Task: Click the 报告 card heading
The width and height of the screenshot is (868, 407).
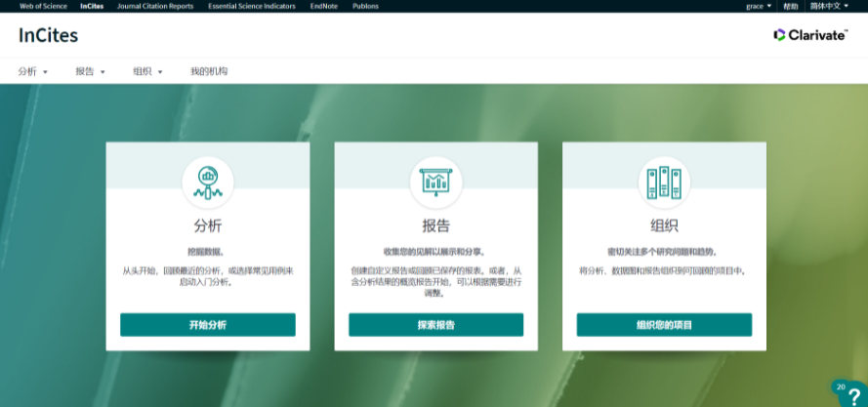Action: (435, 225)
